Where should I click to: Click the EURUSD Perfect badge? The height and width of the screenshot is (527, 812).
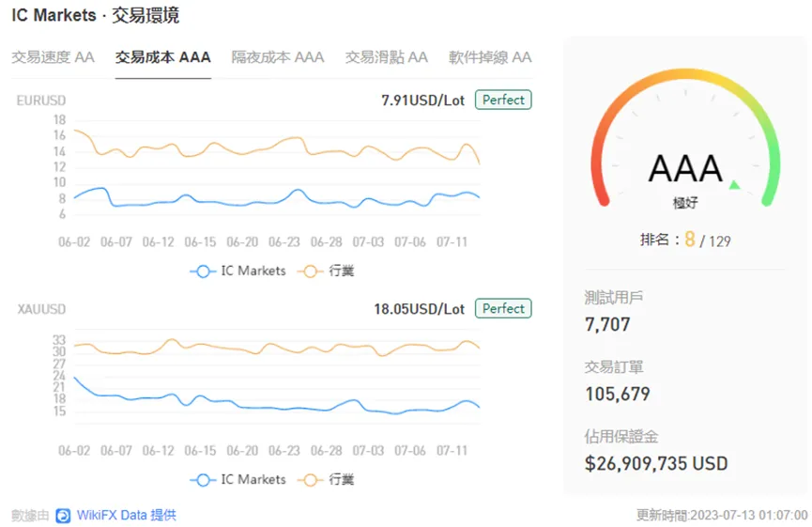(503, 100)
